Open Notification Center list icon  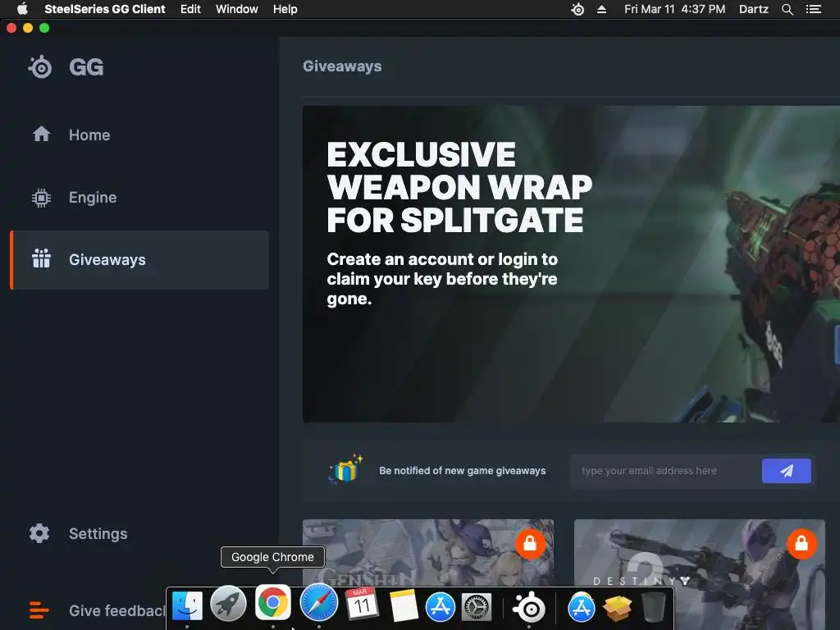[813, 9]
